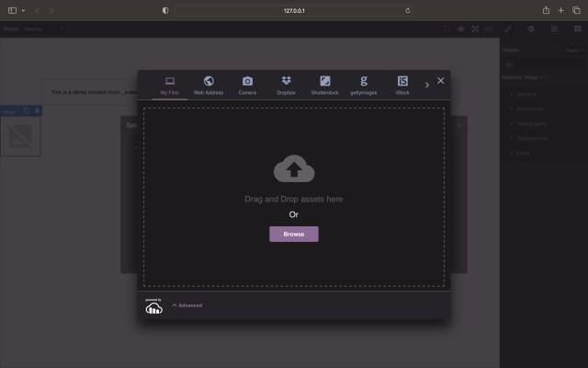Choose the Dropbox source icon
Image resolution: width=588 pixels, height=368 pixels.
tap(287, 86)
